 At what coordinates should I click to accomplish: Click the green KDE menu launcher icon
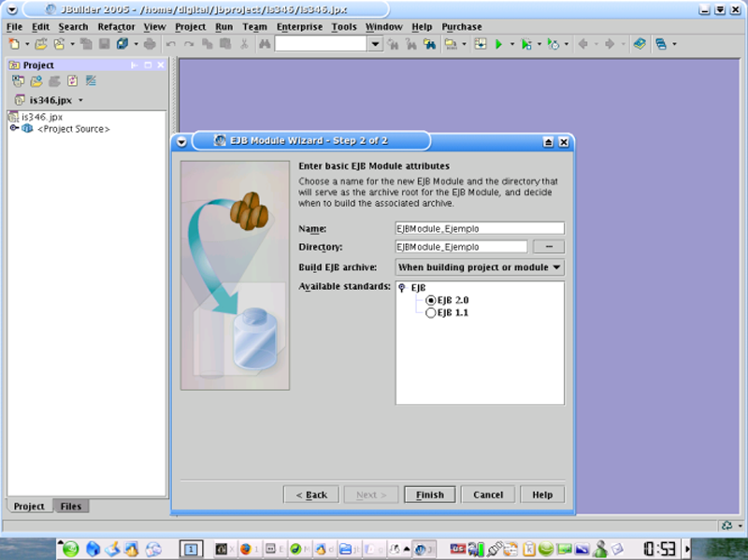pyautogui.click(x=71, y=549)
